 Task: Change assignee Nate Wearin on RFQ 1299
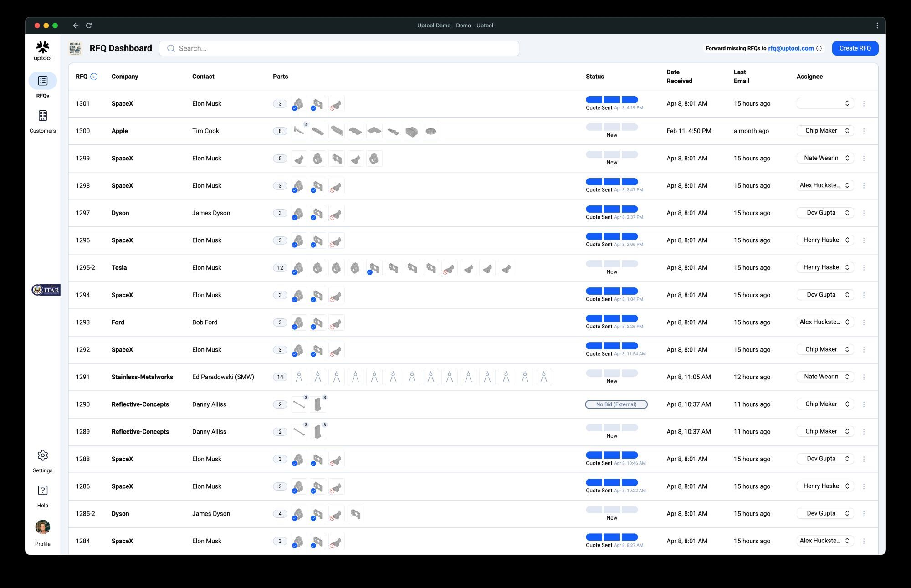click(x=825, y=158)
